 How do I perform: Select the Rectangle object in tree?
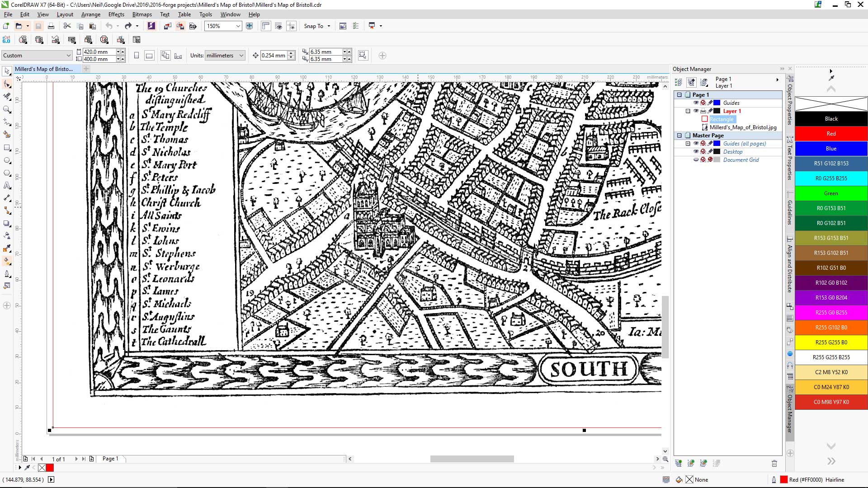click(722, 119)
